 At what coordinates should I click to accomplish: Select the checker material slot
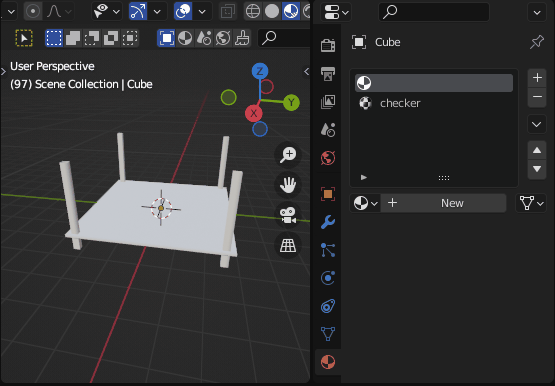tap(434, 103)
